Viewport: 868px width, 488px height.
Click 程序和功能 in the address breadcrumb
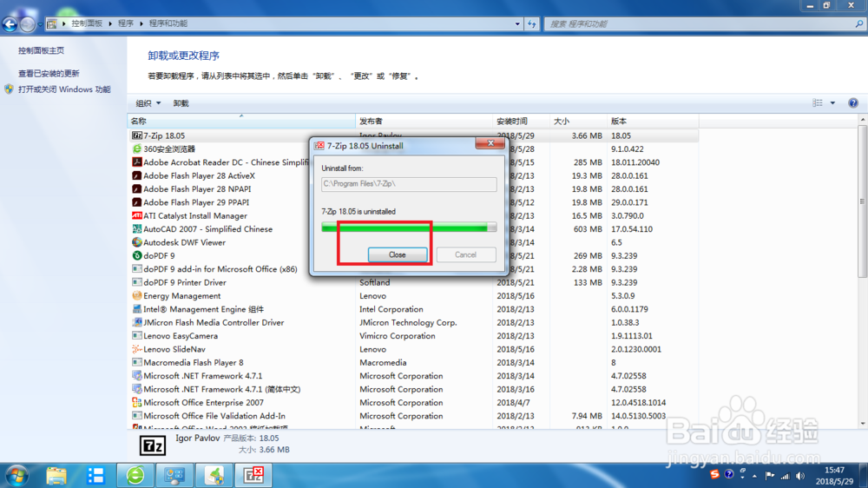click(x=168, y=23)
